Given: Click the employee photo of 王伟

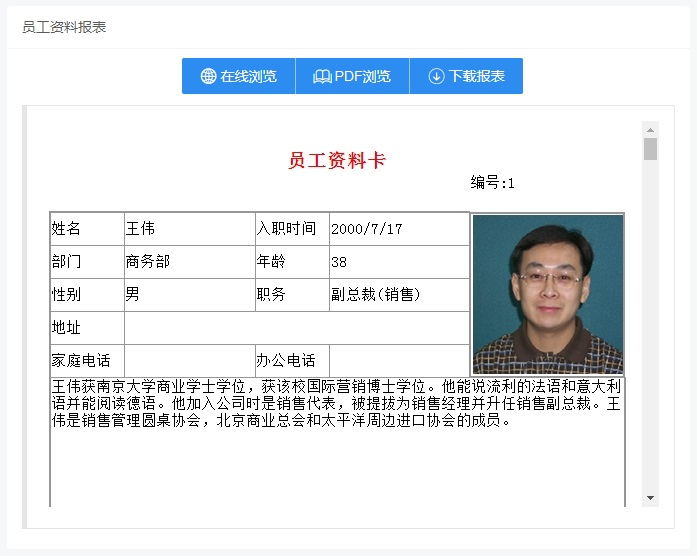Looking at the screenshot, I should [548, 294].
